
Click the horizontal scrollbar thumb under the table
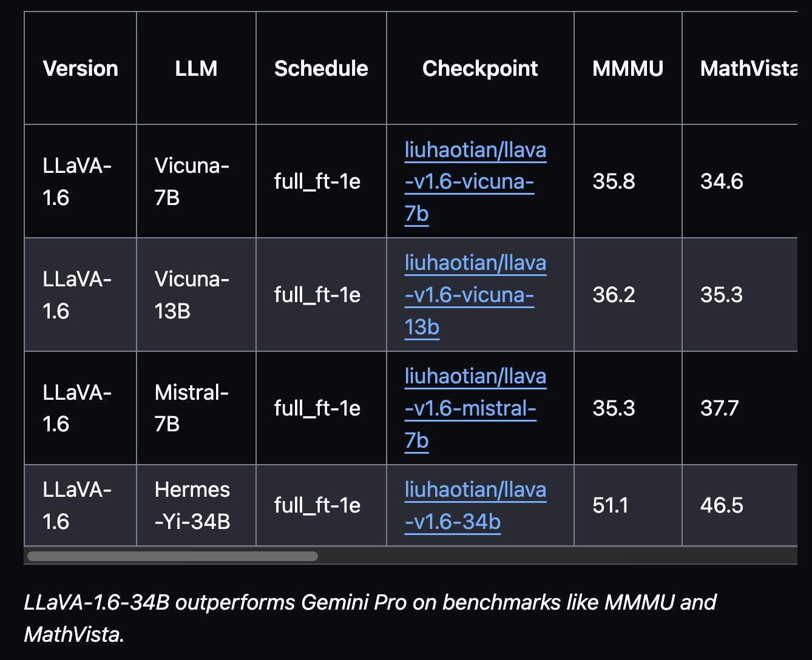(172, 556)
